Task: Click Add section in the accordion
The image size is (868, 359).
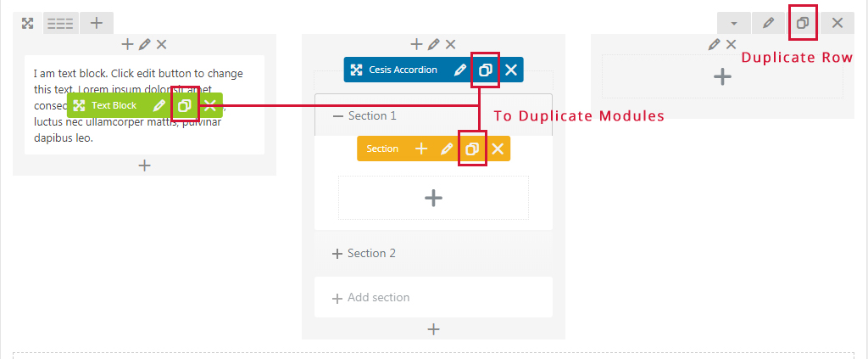Action: coord(371,298)
